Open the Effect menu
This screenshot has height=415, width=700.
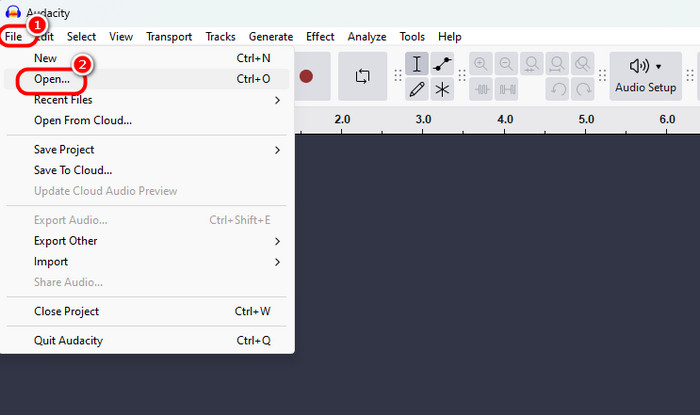click(x=320, y=37)
